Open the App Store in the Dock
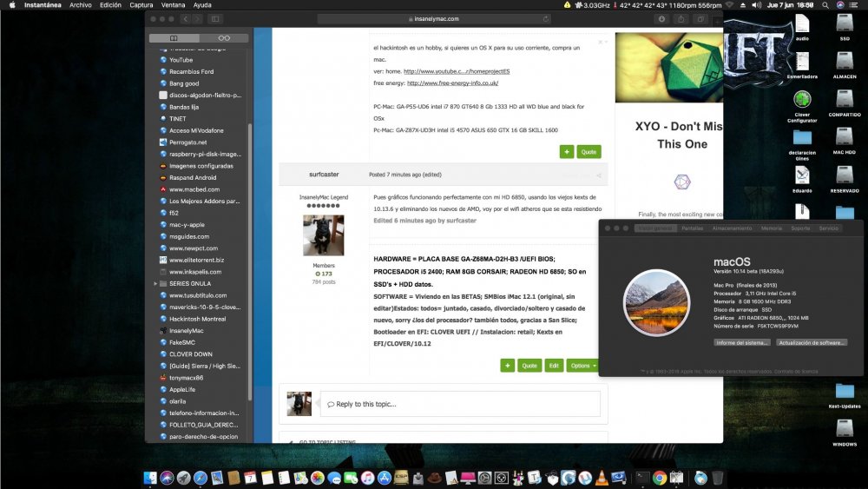 coord(385,478)
